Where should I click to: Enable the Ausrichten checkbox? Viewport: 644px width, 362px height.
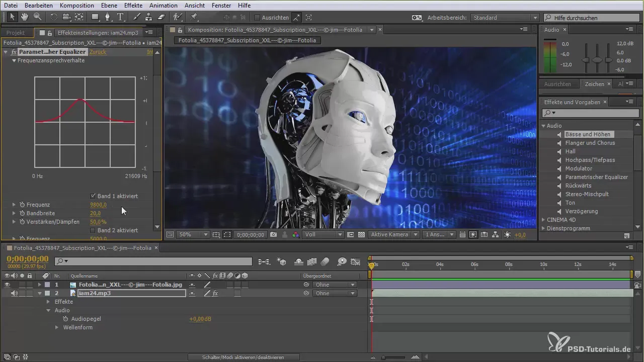coord(257,18)
